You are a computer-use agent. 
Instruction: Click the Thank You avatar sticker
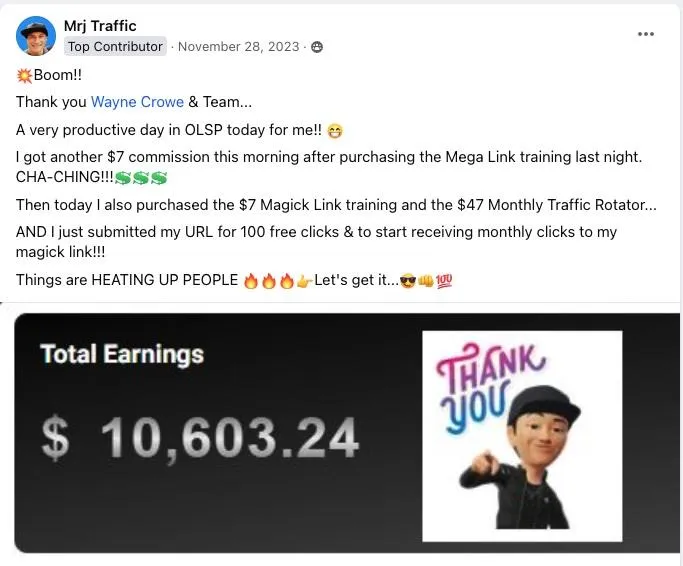pos(522,436)
